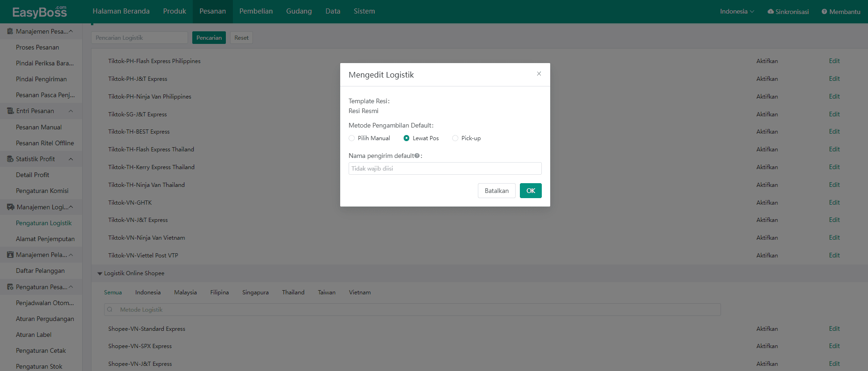Open Aturan Label in the sidebar
This screenshot has width=868, height=371.
click(x=34, y=335)
